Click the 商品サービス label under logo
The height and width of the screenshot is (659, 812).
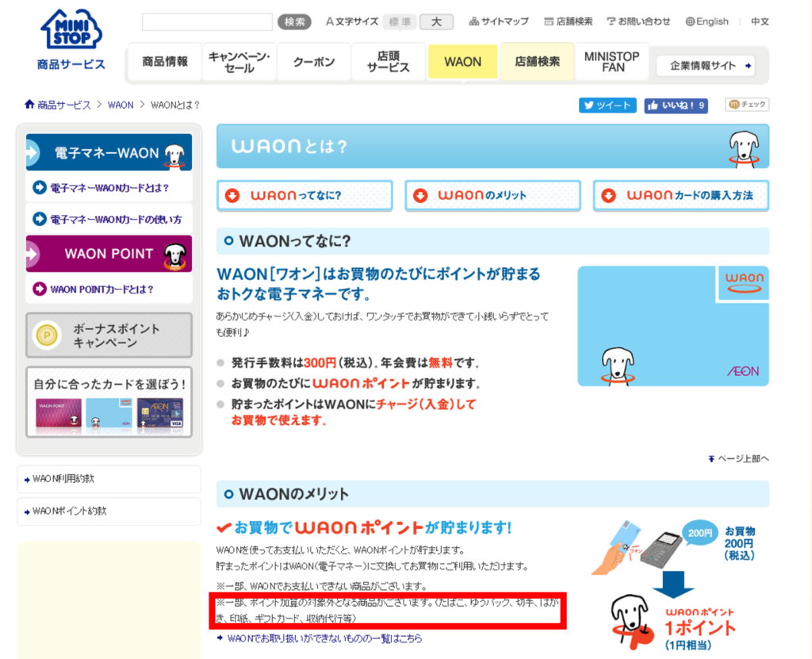click(71, 65)
